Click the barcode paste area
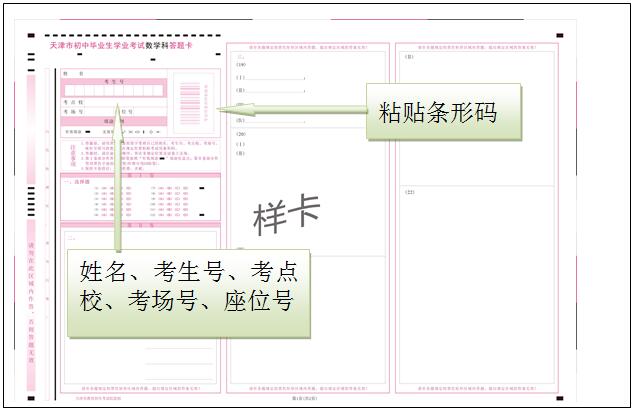Viewport: 635px width, 412px height. coord(194,103)
